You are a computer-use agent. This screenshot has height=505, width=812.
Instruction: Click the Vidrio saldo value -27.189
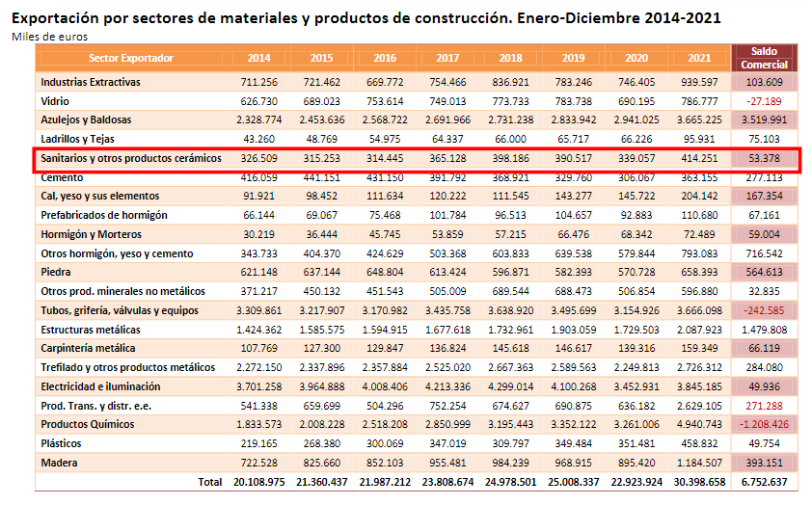pyautogui.click(x=764, y=101)
